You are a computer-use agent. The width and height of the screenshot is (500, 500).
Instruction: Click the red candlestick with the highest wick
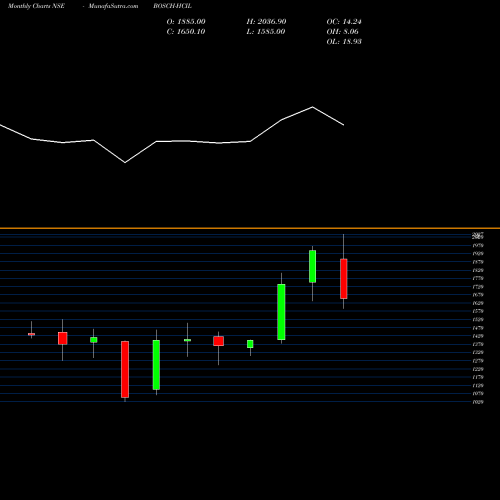(x=344, y=279)
